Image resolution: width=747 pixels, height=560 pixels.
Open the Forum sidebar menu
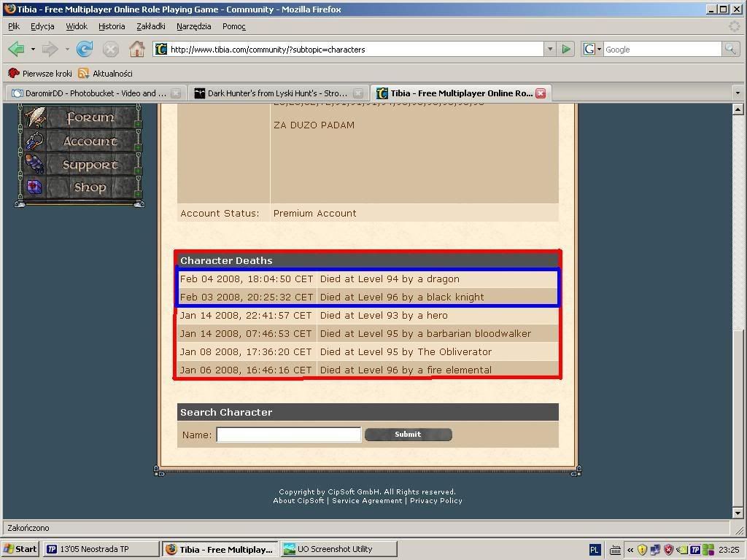pyautogui.click(x=90, y=117)
